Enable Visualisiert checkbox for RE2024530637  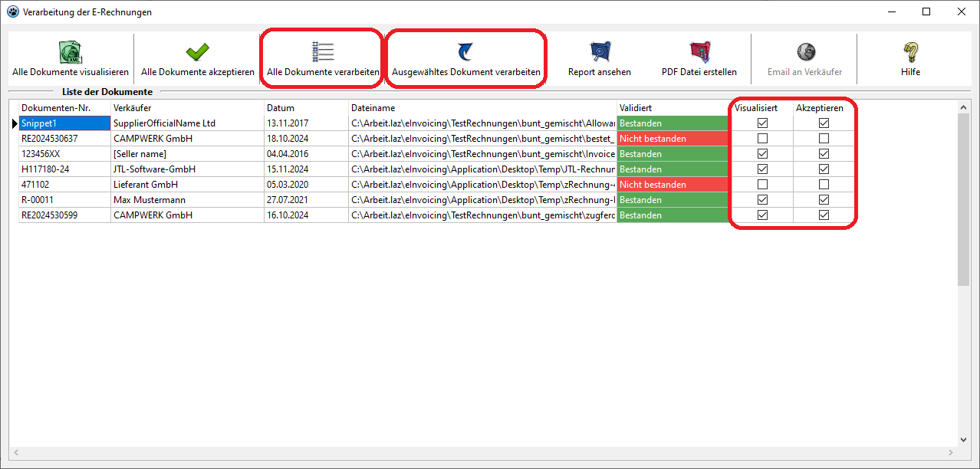[762, 139]
